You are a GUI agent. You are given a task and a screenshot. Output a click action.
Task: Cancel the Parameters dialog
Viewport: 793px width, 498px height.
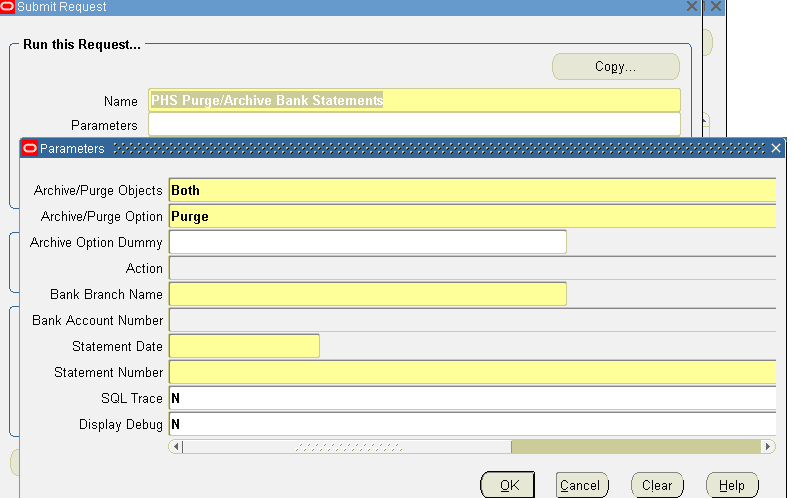coord(582,485)
